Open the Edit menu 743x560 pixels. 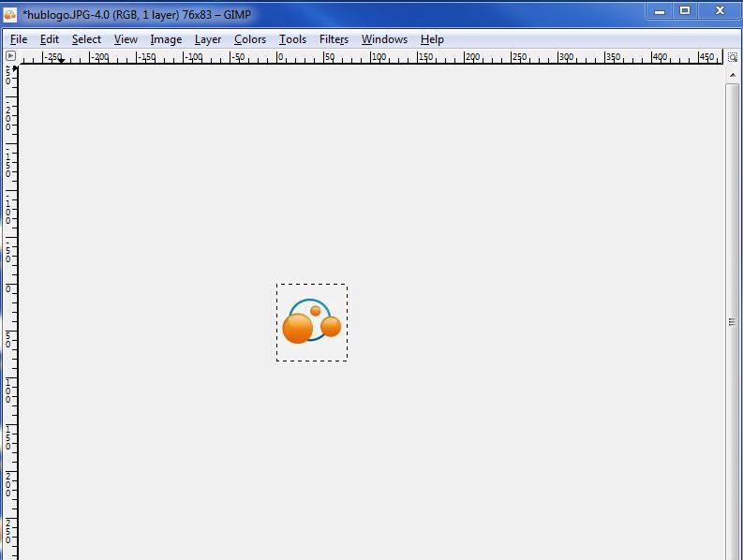(x=50, y=39)
